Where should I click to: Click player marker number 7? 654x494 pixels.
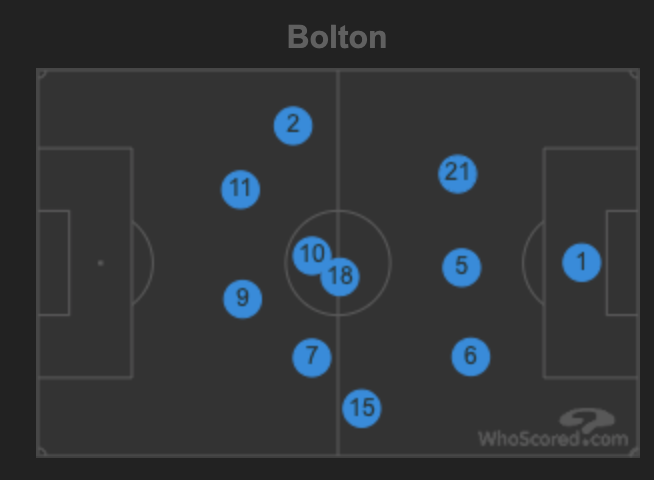tap(312, 358)
